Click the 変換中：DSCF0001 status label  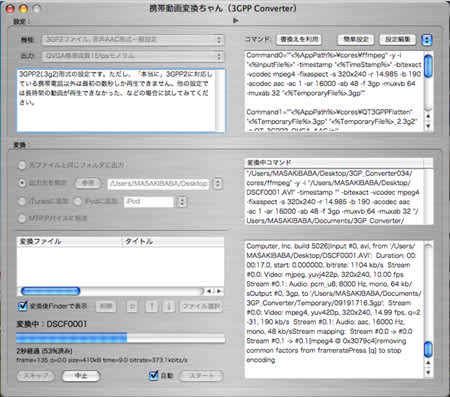pos(52,324)
